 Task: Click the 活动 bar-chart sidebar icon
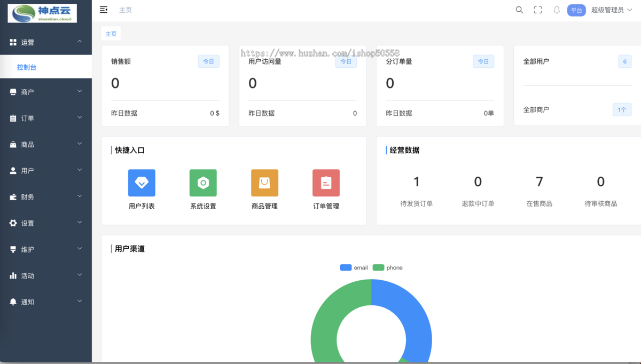pyautogui.click(x=13, y=275)
